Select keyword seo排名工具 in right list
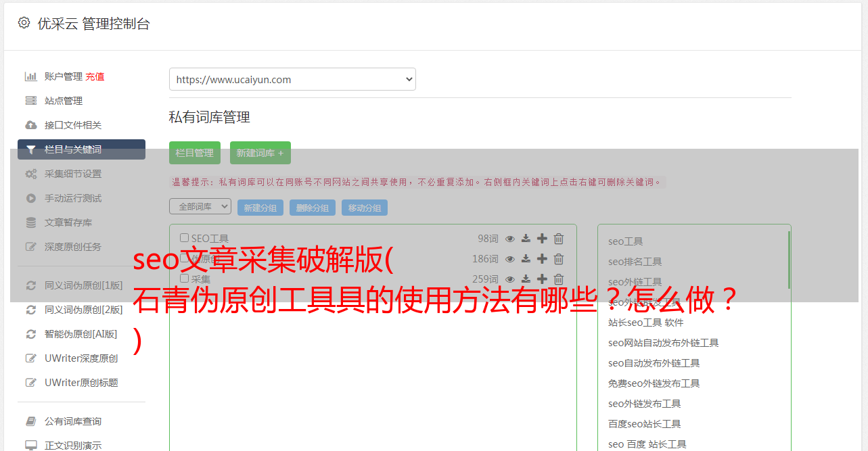 635,262
